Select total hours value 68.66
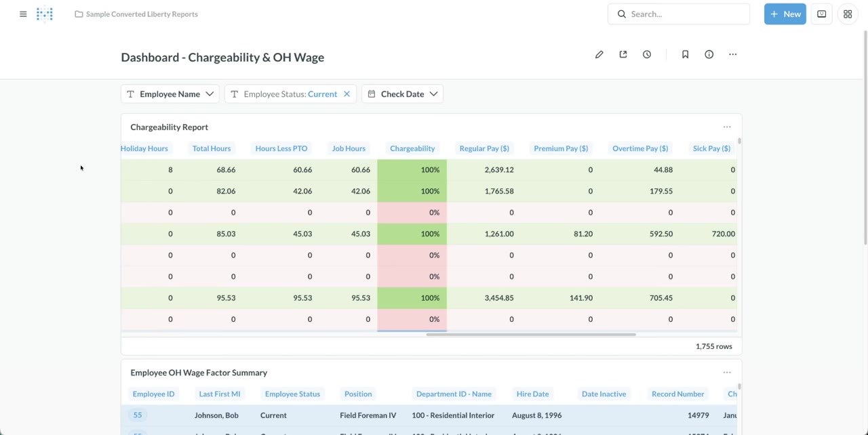The height and width of the screenshot is (435, 868). (x=226, y=170)
